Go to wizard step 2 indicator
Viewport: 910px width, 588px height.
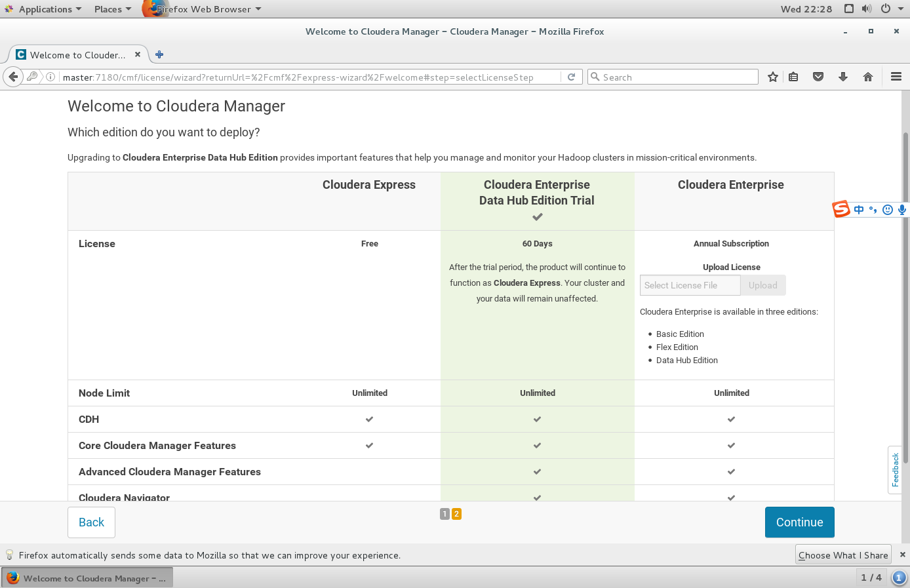[x=456, y=514]
